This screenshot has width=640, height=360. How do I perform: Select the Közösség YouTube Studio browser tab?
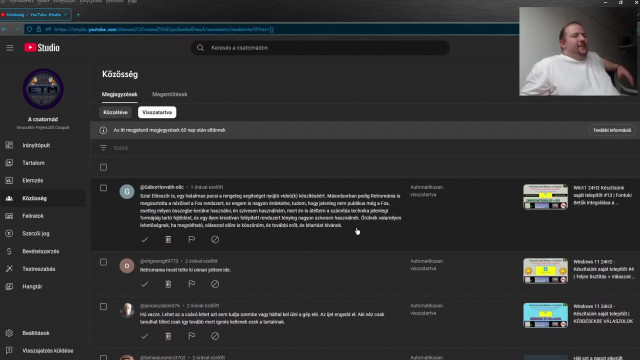pos(35,15)
